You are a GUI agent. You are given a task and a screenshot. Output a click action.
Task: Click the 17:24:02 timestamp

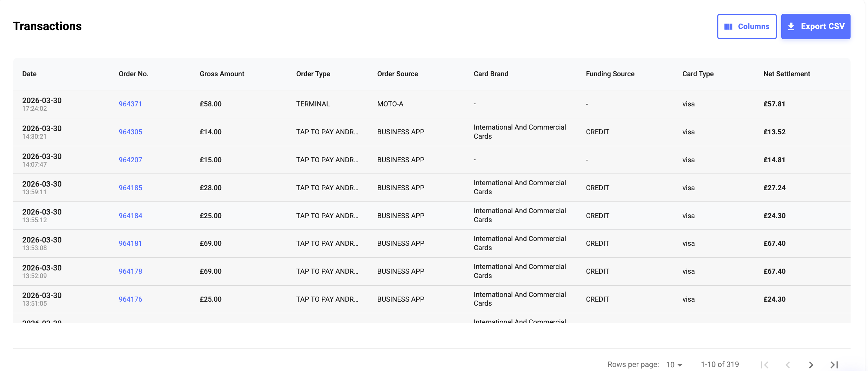pyautogui.click(x=35, y=109)
